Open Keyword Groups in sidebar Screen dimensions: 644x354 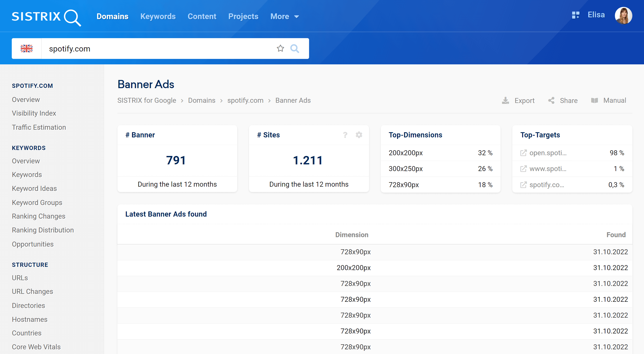pyautogui.click(x=37, y=202)
